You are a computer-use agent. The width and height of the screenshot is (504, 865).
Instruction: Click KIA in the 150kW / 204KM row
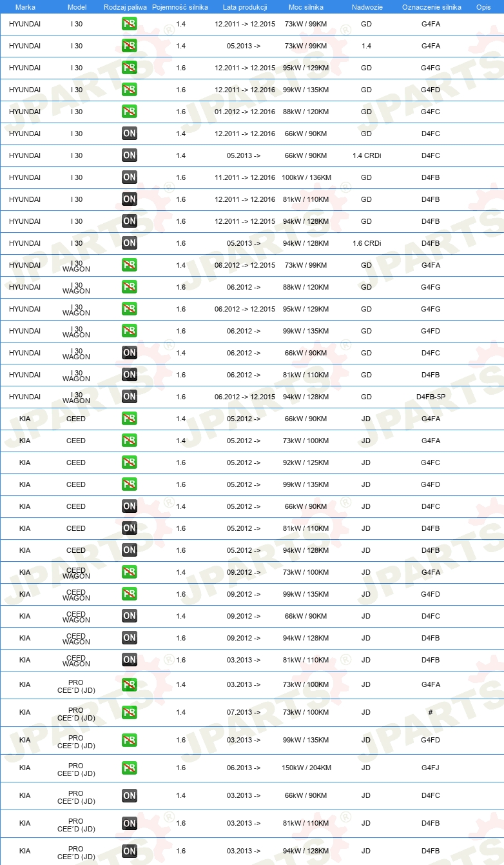click(x=25, y=768)
